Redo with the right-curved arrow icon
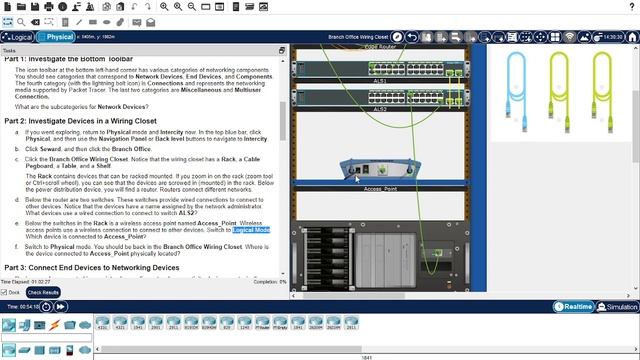Image resolution: width=640 pixels, height=360 pixels. coord(148,7)
